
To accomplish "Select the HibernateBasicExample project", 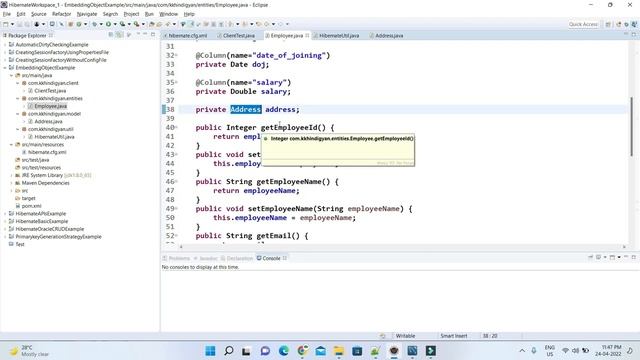I will tap(42, 221).
